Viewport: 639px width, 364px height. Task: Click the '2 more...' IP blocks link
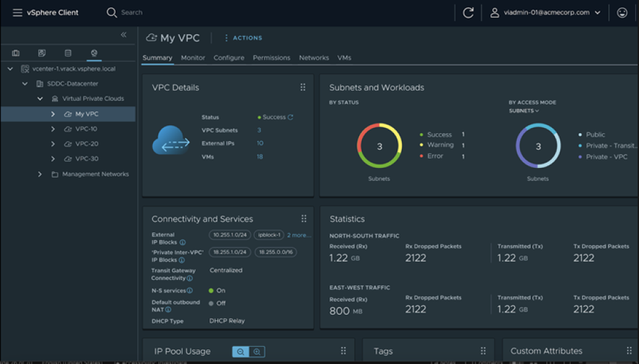299,235
